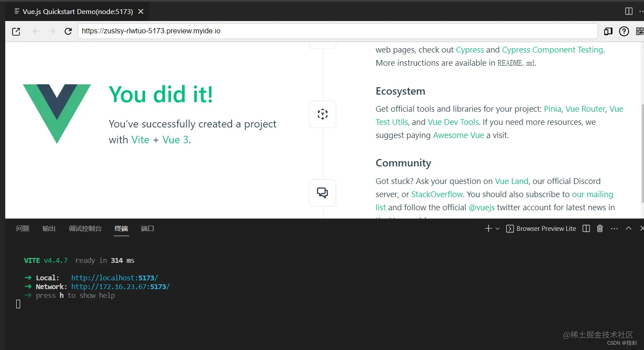The height and width of the screenshot is (350, 644).
Task: Click the Community chat icon
Action: click(x=323, y=193)
